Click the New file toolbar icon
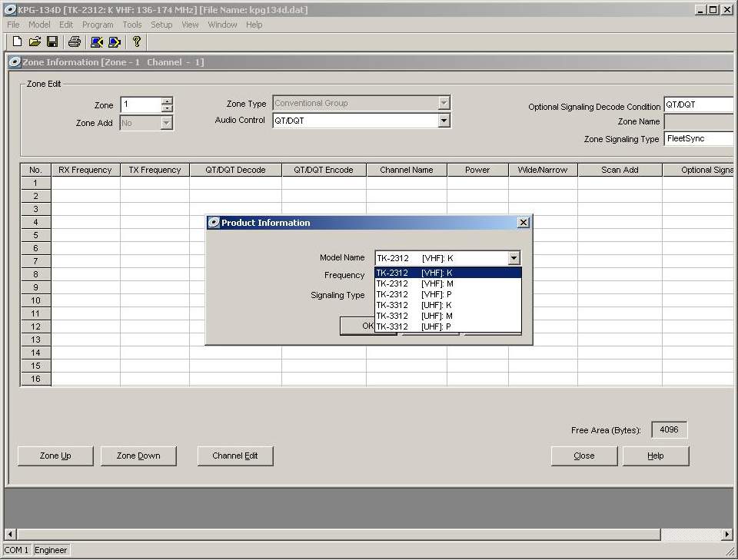 click(x=17, y=41)
